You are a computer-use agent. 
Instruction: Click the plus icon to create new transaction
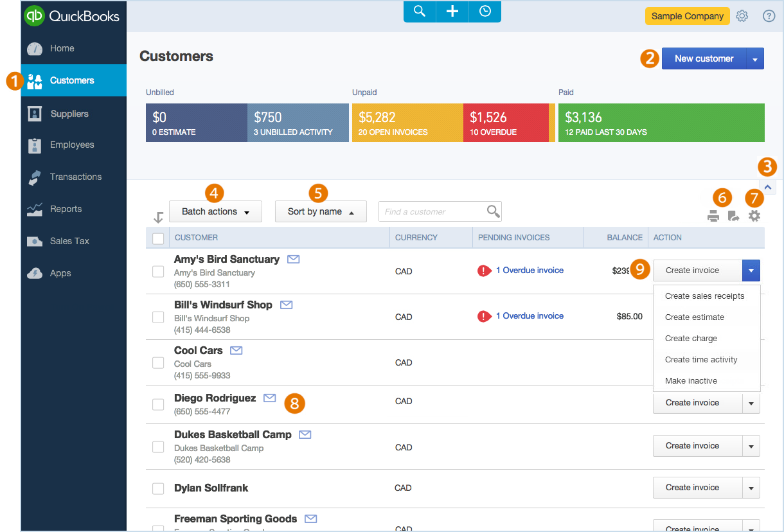[x=452, y=12]
